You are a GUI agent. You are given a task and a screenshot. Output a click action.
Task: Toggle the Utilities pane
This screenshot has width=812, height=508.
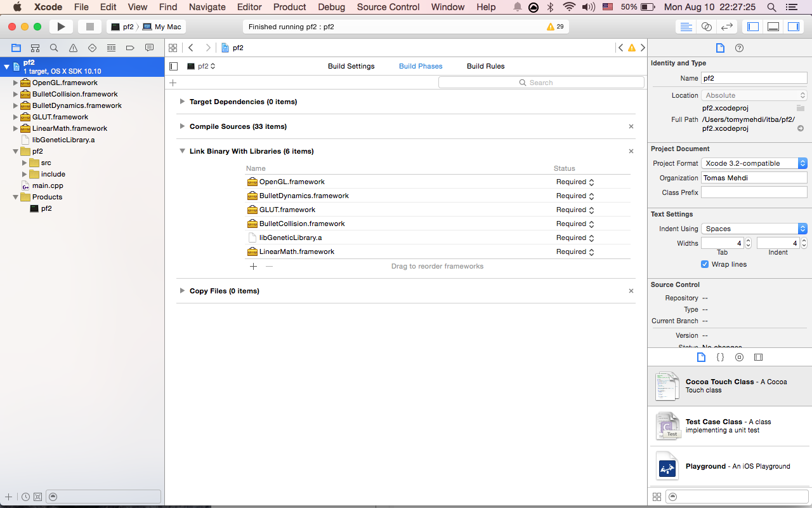point(794,27)
